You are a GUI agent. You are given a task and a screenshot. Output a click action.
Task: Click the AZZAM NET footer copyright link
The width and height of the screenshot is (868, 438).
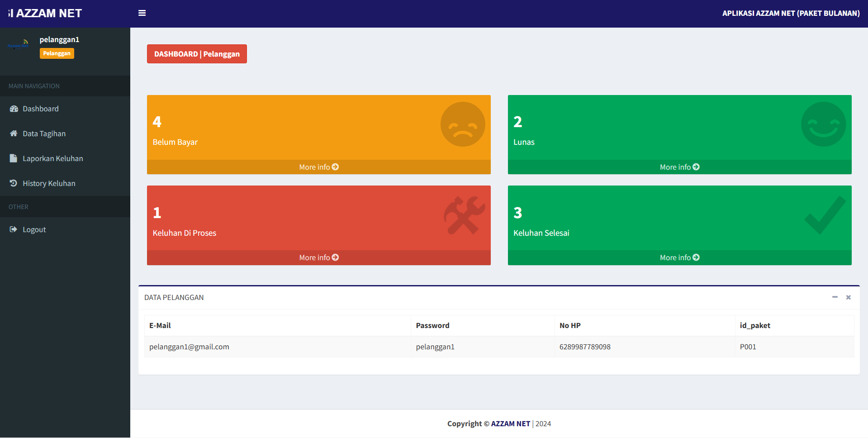[510, 424]
